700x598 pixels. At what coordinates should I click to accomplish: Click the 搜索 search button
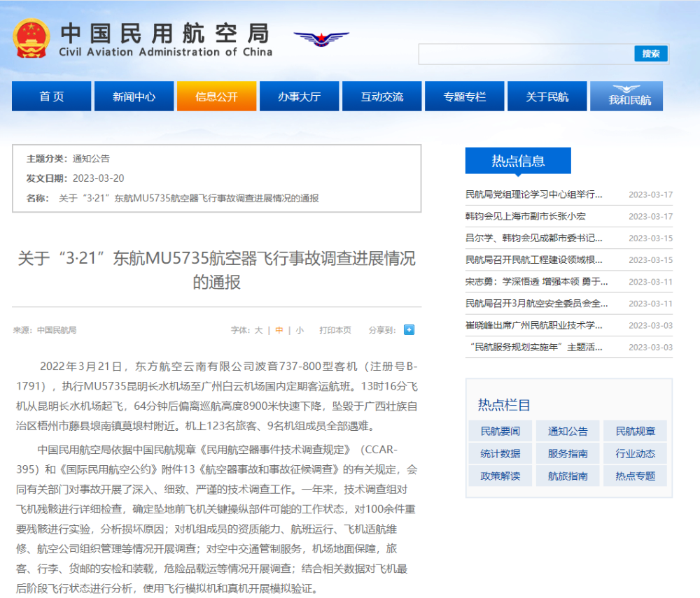tap(650, 54)
